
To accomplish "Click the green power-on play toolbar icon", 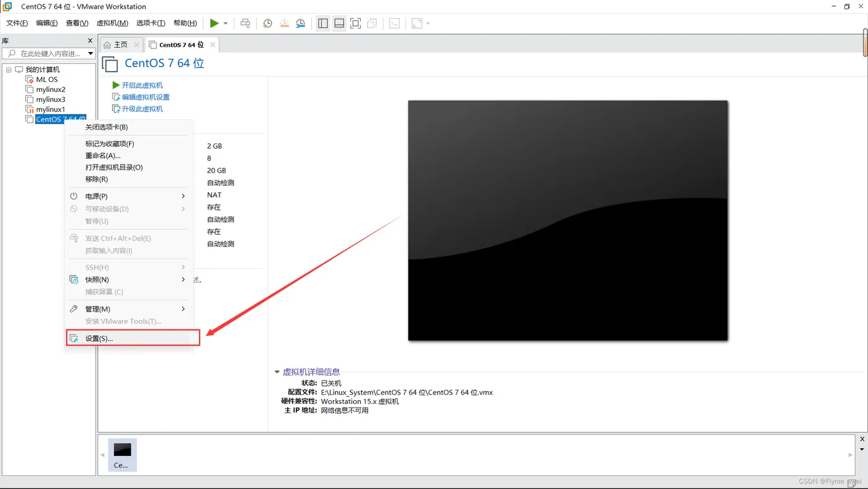I will 214,24.
